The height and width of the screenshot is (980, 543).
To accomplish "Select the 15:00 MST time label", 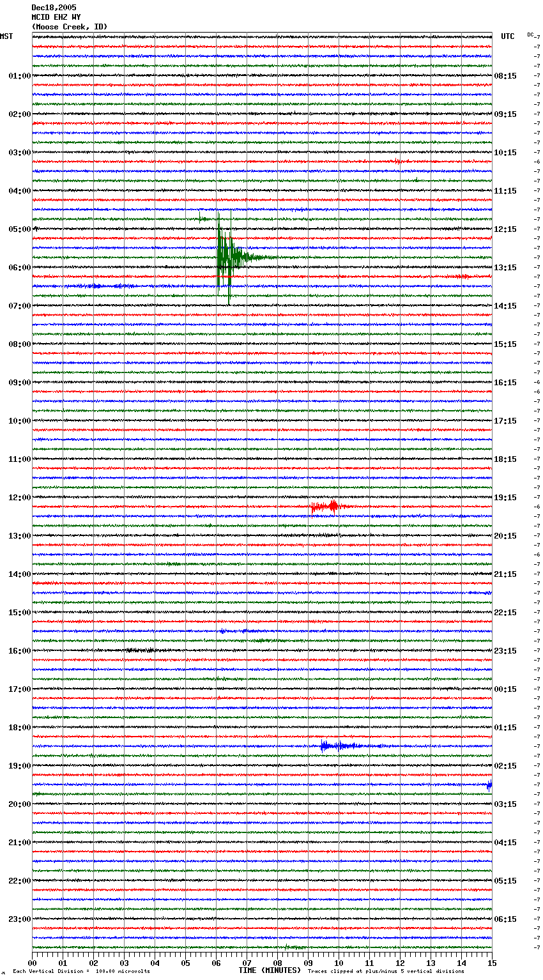I will pos(20,613).
